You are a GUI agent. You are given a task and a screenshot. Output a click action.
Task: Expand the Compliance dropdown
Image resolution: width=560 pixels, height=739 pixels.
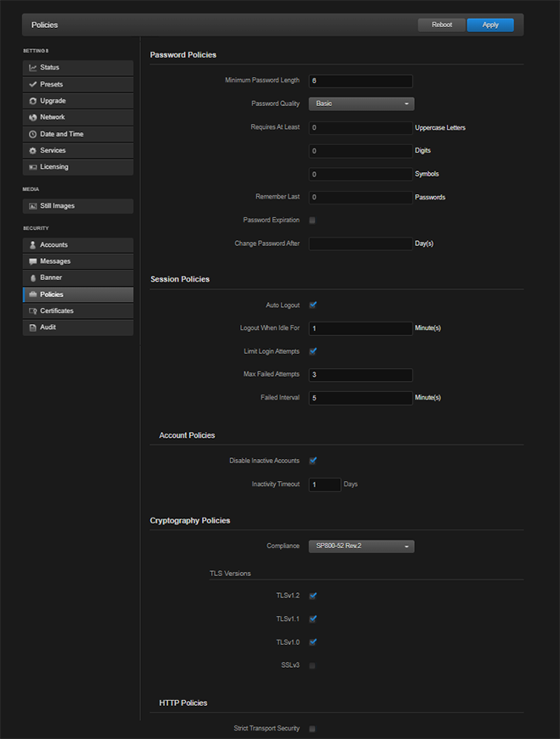[361, 546]
